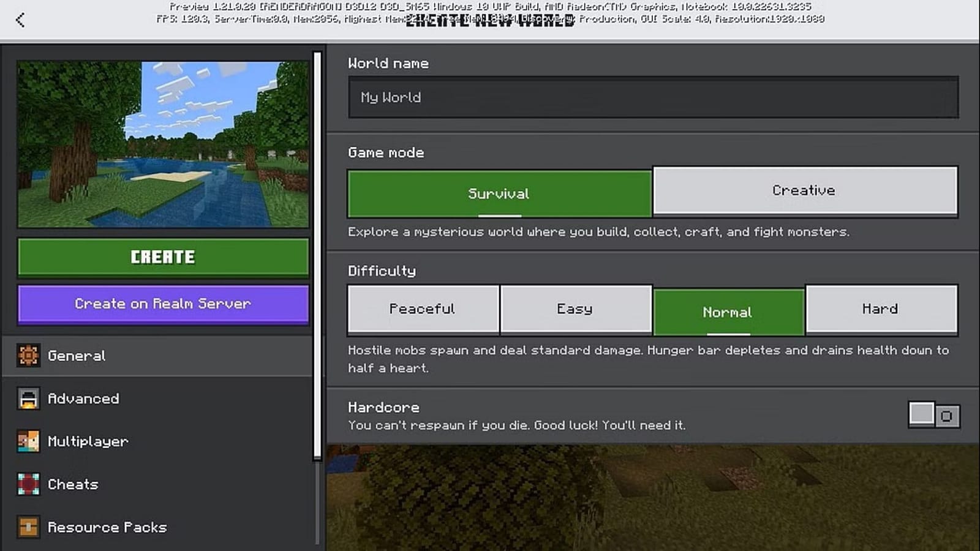
Task: Click the General gear icon in the sidebar
Action: click(x=28, y=356)
